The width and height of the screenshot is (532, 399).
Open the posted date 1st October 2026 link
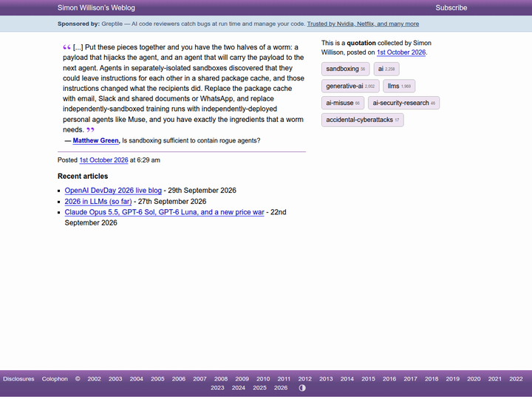tap(103, 160)
